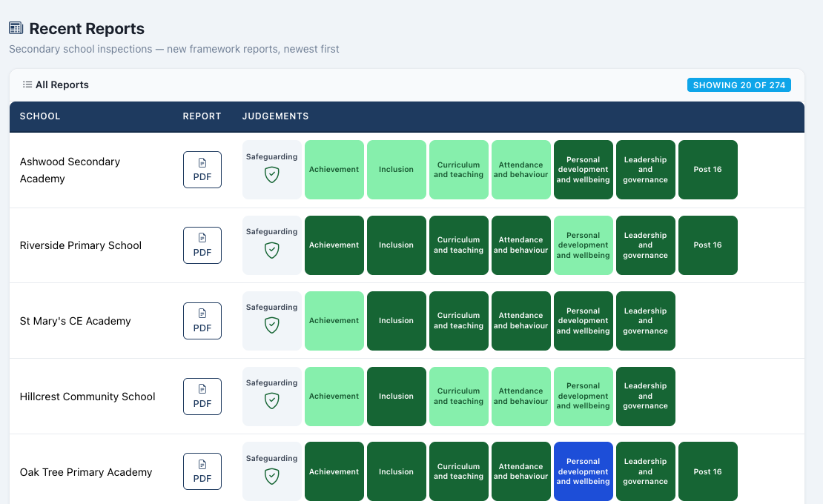Viewport: 823px width, 504px height.
Task: Select Riverside Personal development and wellbeing tile
Action: point(583,245)
